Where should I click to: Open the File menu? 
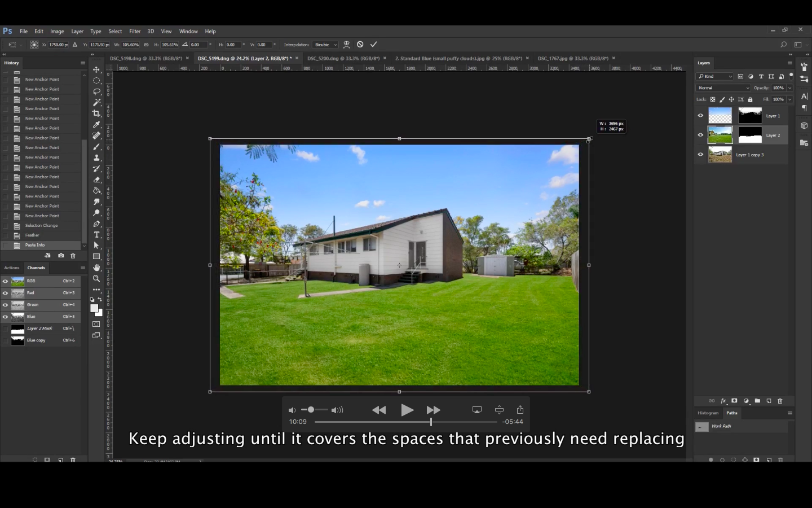click(x=24, y=32)
